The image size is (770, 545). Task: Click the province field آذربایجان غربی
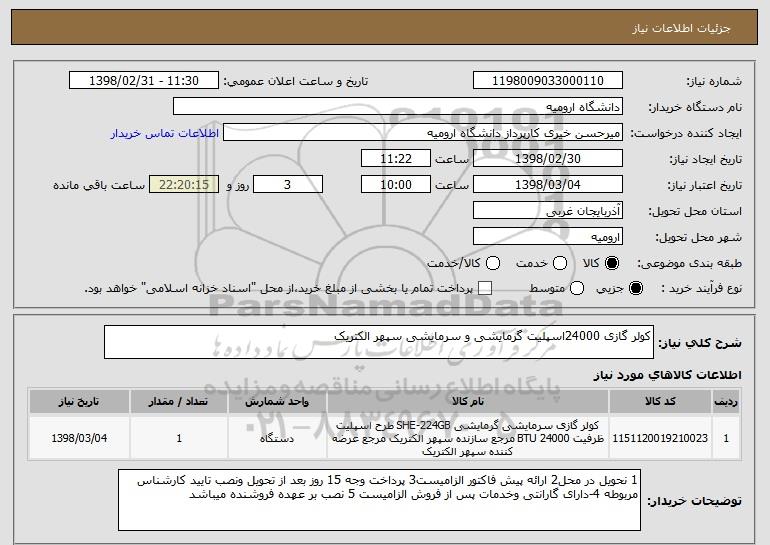tap(548, 211)
